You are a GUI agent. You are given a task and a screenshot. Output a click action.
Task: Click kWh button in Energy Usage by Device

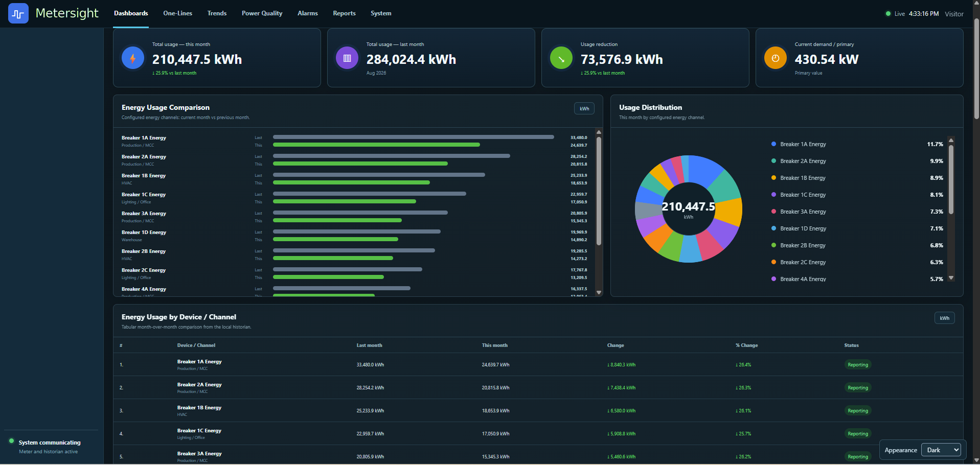[944, 318]
